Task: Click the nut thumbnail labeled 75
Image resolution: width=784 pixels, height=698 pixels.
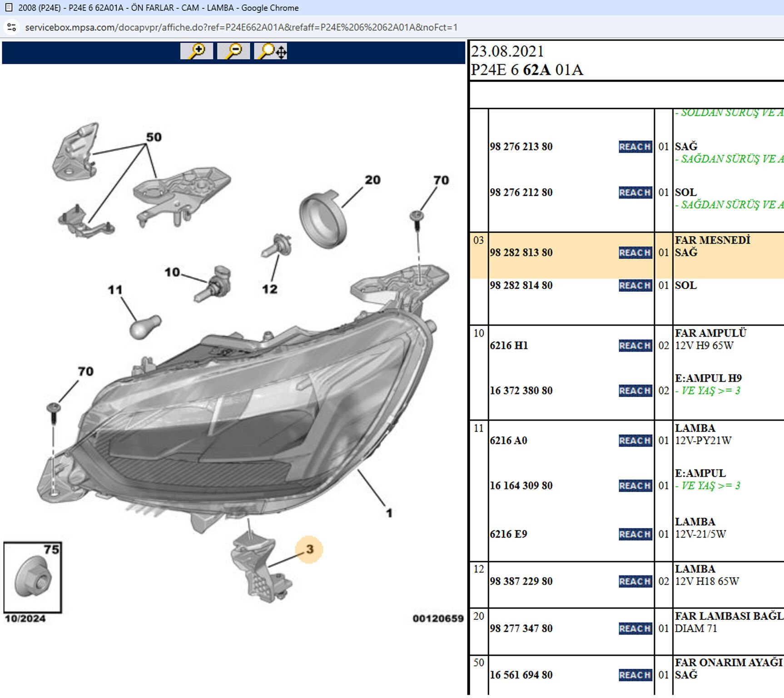Action: tap(33, 577)
